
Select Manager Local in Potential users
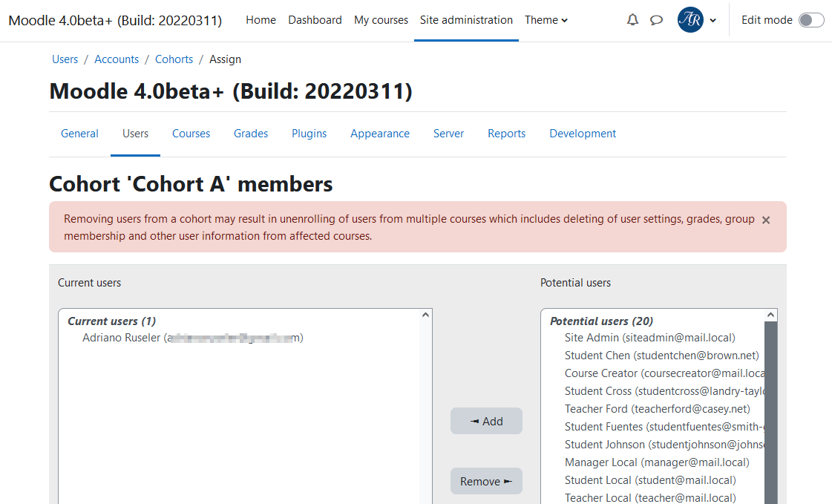coord(657,462)
